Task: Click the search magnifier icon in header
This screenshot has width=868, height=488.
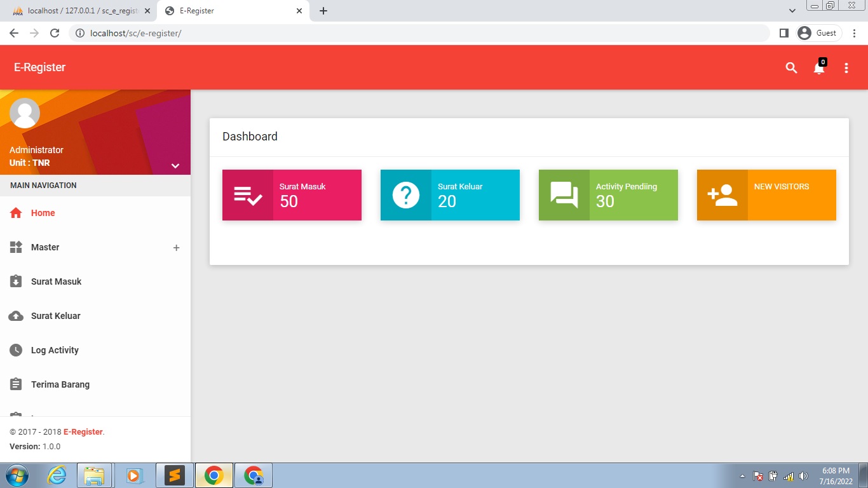Action: pyautogui.click(x=791, y=68)
